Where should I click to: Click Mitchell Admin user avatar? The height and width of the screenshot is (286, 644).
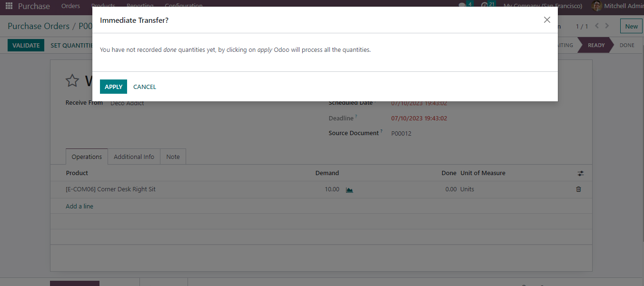[596, 6]
